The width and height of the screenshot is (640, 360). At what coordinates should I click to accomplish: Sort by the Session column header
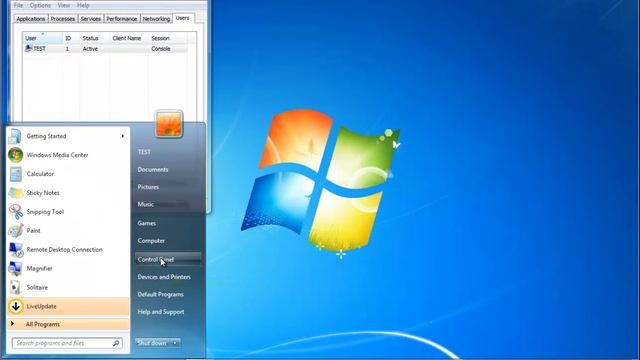pyautogui.click(x=168, y=38)
